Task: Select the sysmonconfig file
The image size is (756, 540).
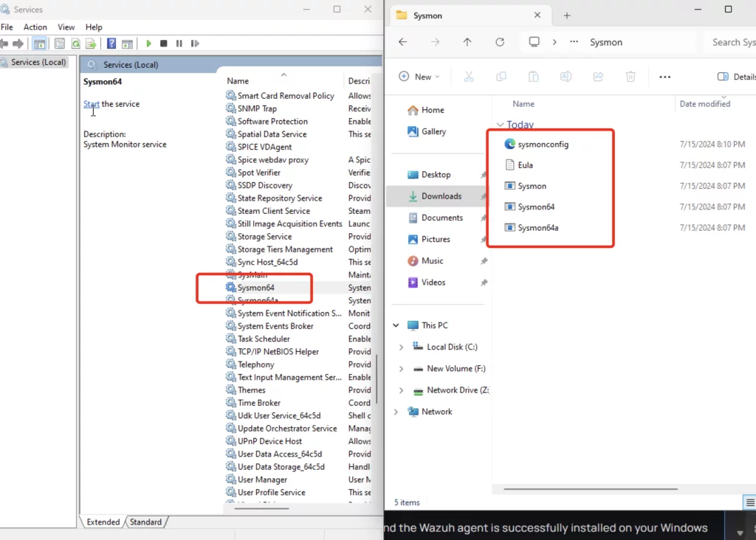Action: point(543,145)
